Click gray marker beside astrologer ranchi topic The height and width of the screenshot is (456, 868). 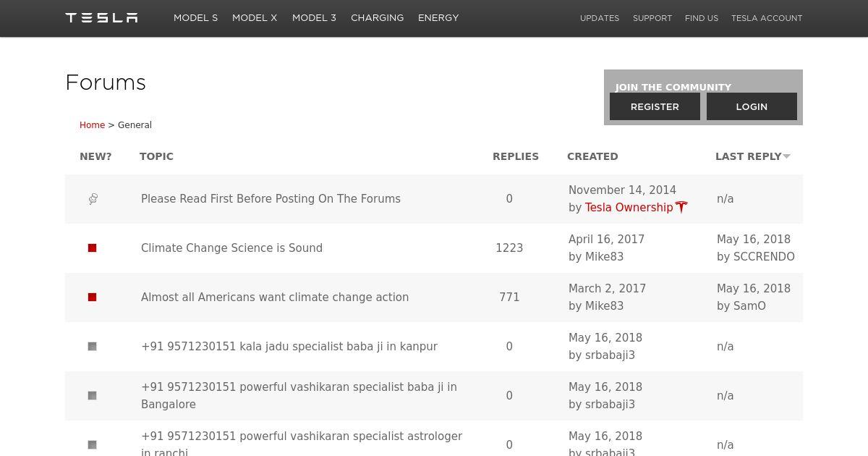click(92, 445)
